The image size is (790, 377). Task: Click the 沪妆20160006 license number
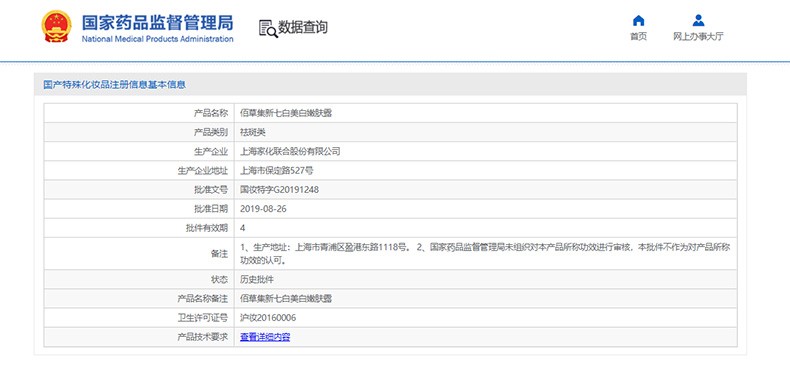(x=268, y=318)
